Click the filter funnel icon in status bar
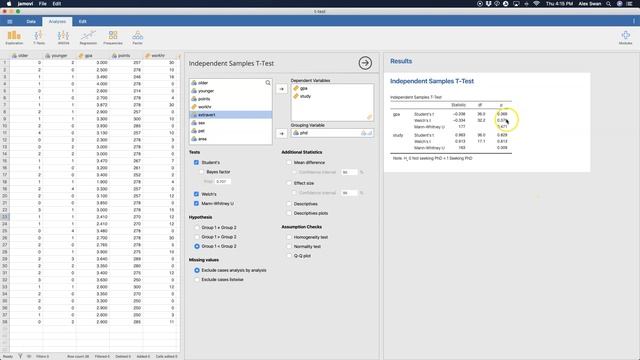This screenshot has width=640, height=360. click(20, 356)
